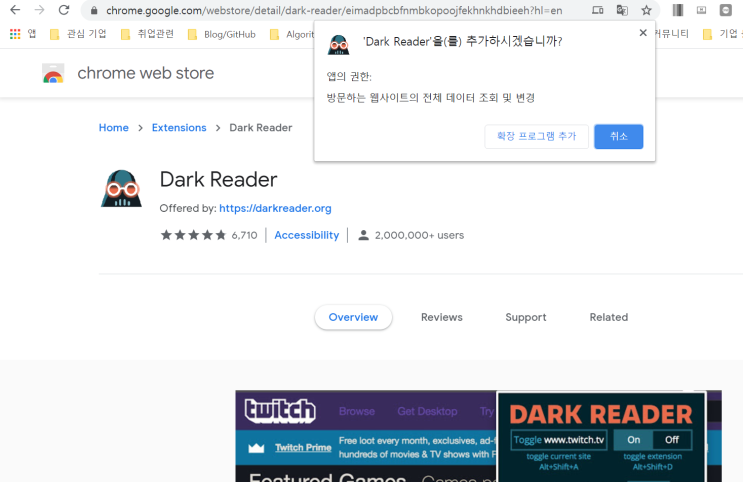Screen dimensions: 743x482
Task: Open the 취업관련 bookmark folder
Action: [147, 34]
